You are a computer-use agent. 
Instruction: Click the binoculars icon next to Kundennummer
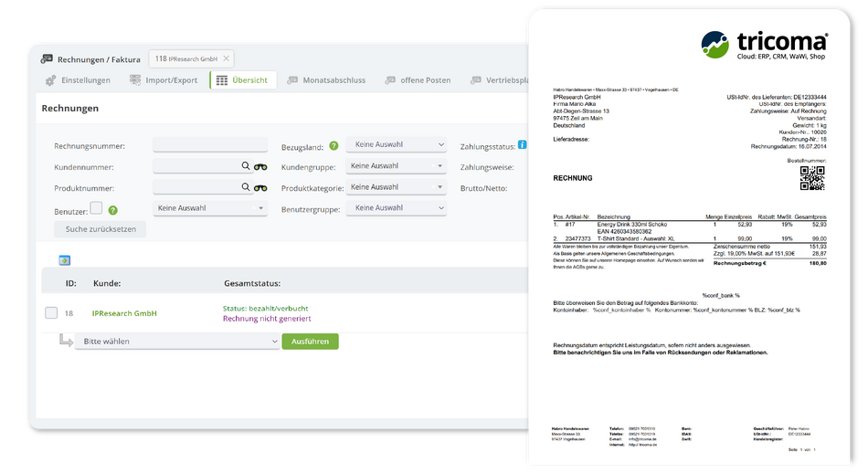tap(260, 167)
